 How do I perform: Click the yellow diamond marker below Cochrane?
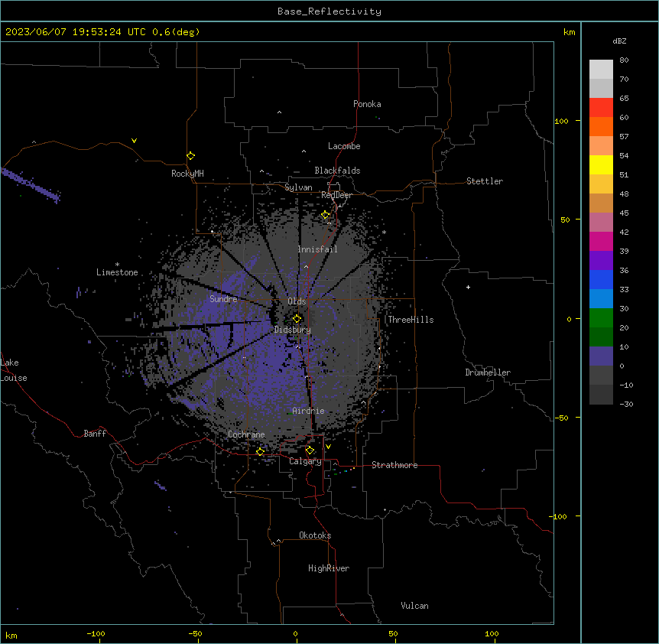(x=260, y=451)
